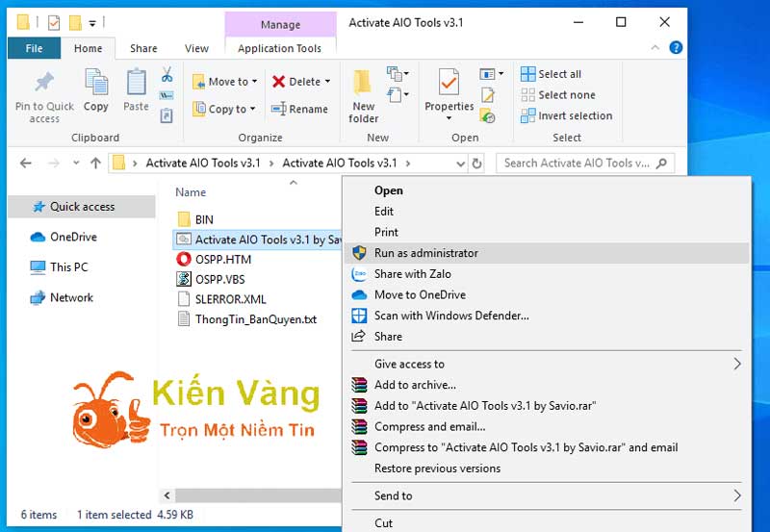770x532 pixels.
Task: Click the Refresh address bar icon
Action: point(476,163)
